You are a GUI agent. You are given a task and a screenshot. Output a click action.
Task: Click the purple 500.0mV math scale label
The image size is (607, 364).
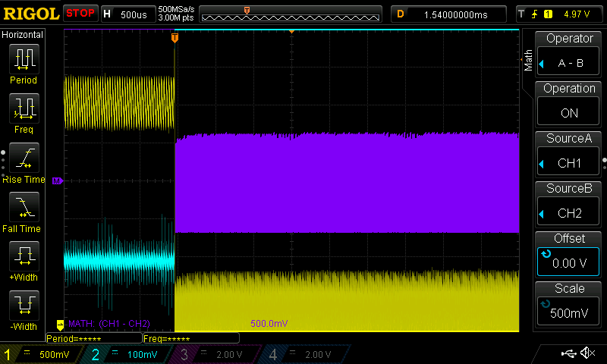coord(269,323)
